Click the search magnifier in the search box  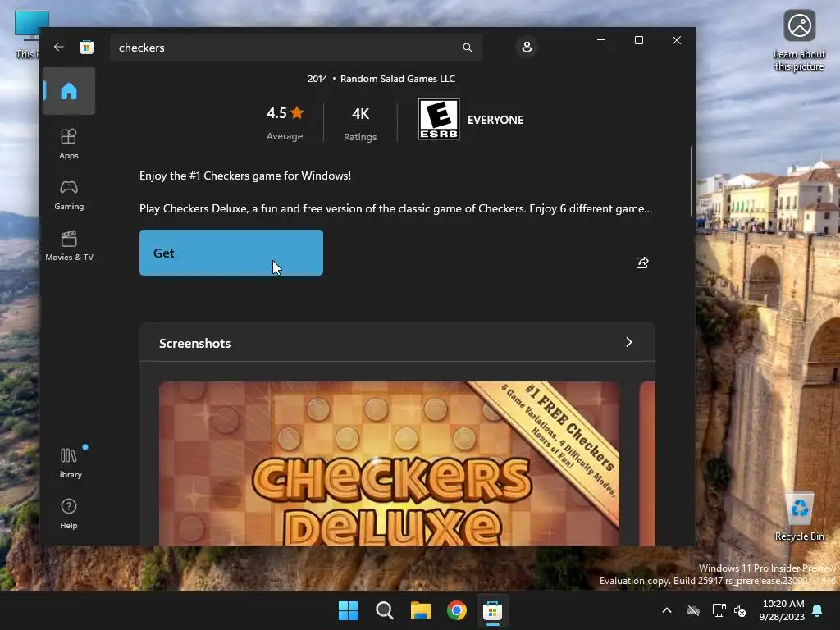[x=467, y=48]
